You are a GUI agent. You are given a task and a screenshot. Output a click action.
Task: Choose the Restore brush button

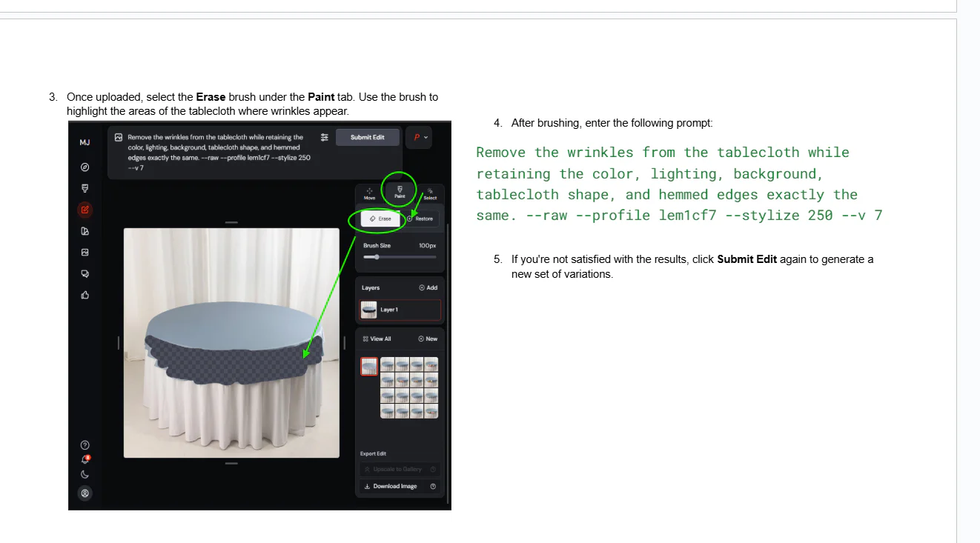pyautogui.click(x=420, y=219)
